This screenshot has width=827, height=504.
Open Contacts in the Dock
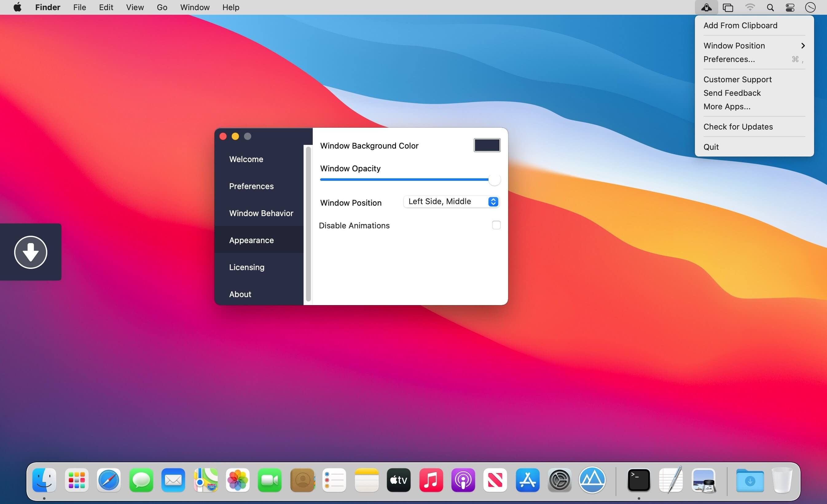[x=302, y=480]
